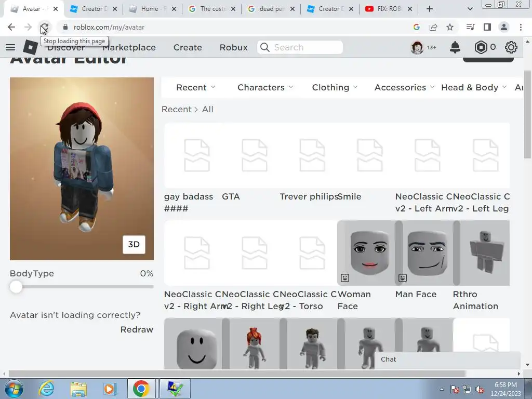Open the Roblox hamburger navigation menu

(x=10, y=47)
